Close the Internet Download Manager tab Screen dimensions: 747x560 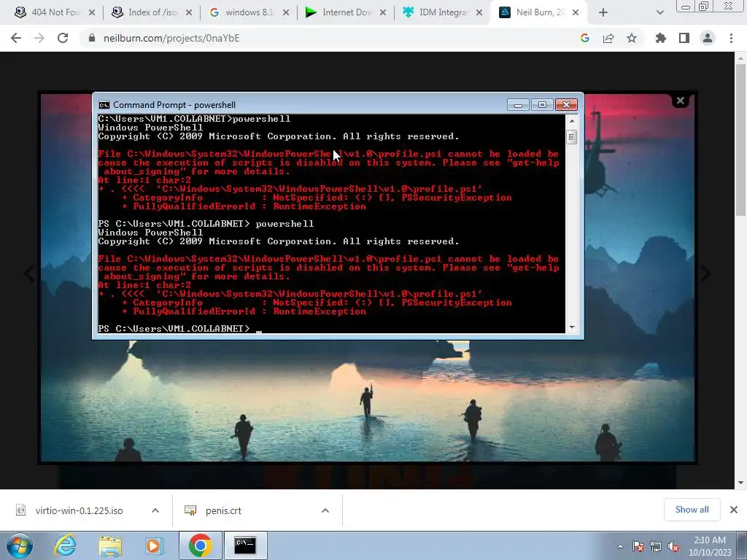(x=382, y=13)
